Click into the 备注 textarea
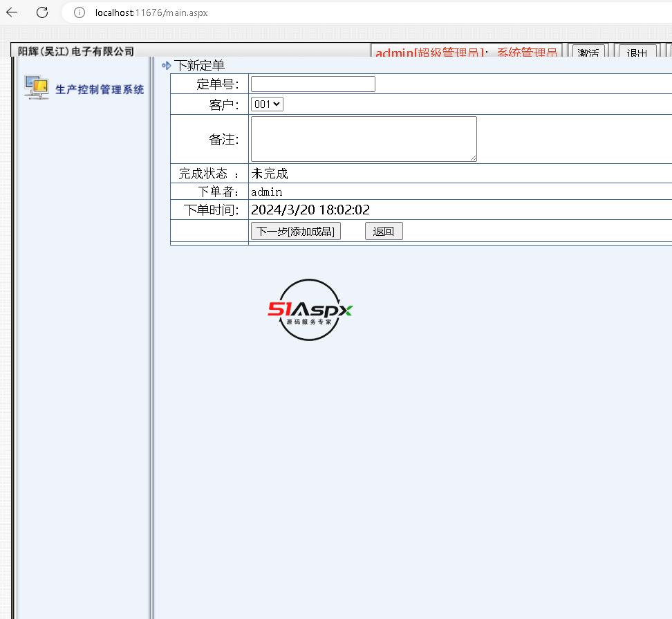Image resolution: width=672 pixels, height=619 pixels. 364,139
